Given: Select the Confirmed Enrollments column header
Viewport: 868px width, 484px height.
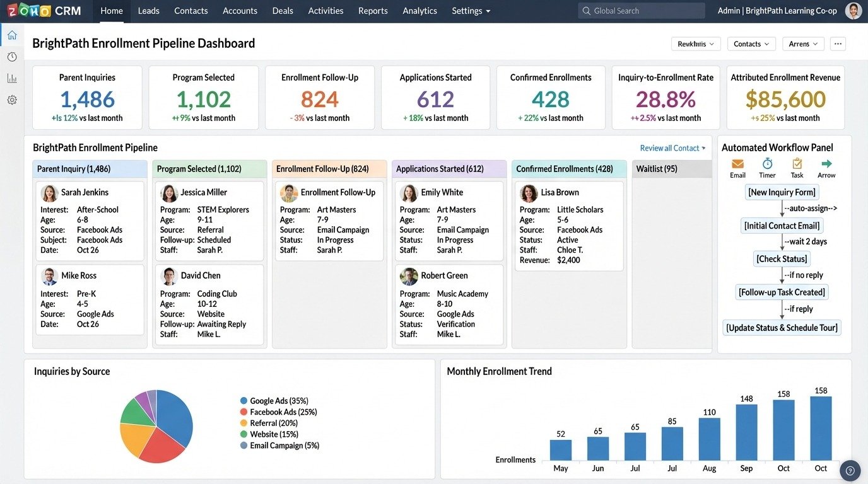Looking at the screenshot, I should [x=569, y=169].
